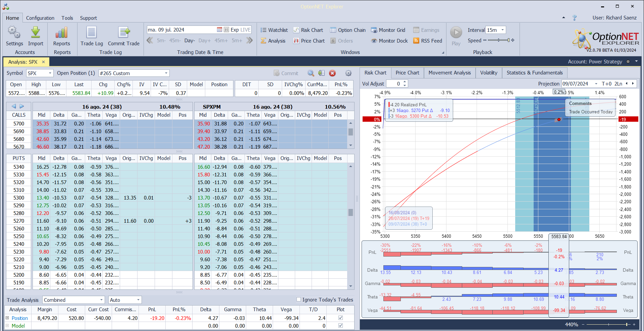Click the Commit Trade icon
This screenshot has height=331, width=644.
pos(124,36)
